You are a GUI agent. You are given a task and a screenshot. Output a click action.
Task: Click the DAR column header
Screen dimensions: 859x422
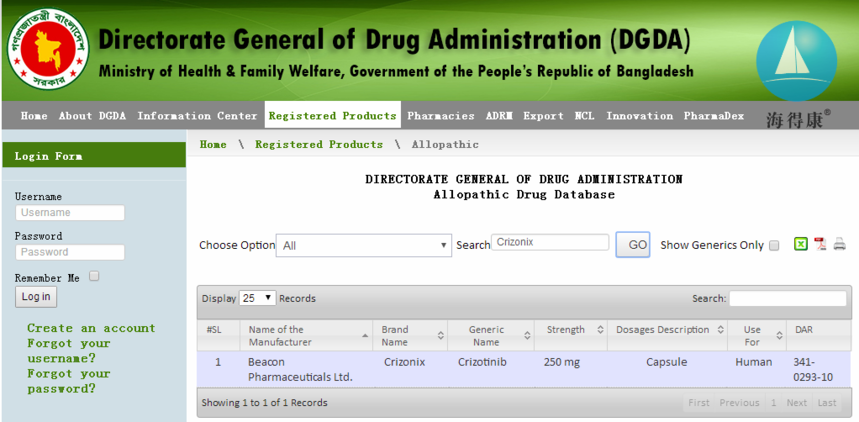[x=818, y=335]
